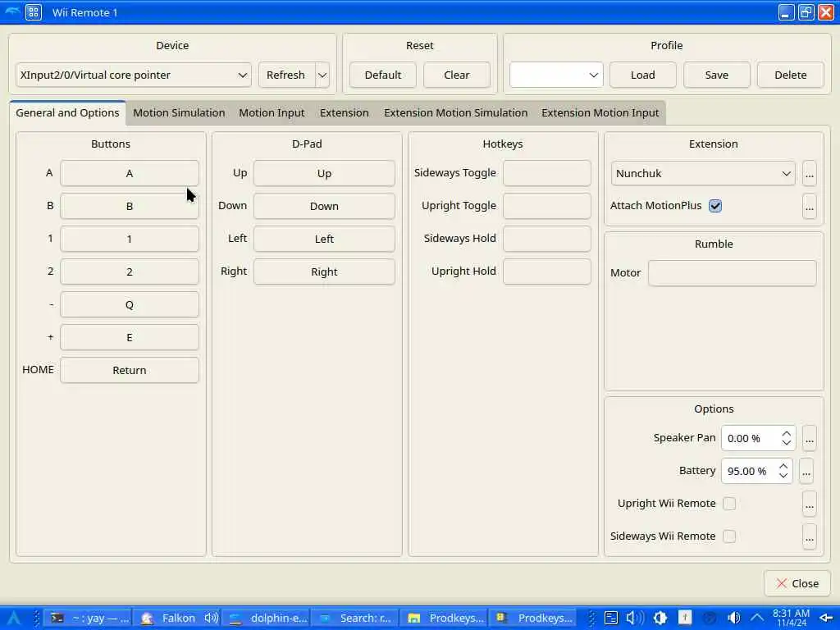The width and height of the screenshot is (840, 630).
Task: Open the Arch application launcher menu
Action: (13, 618)
